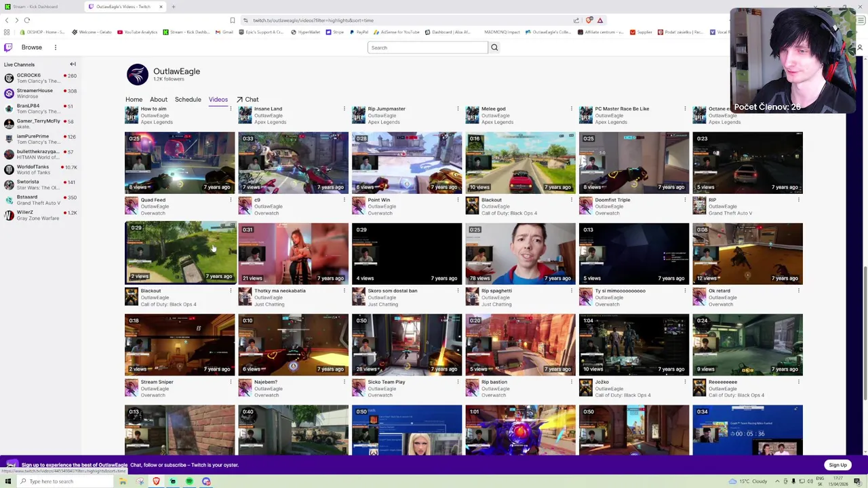Reload the page with the browser refresh icon
This screenshot has height=488, width=868.
click(x=27, y=20)
